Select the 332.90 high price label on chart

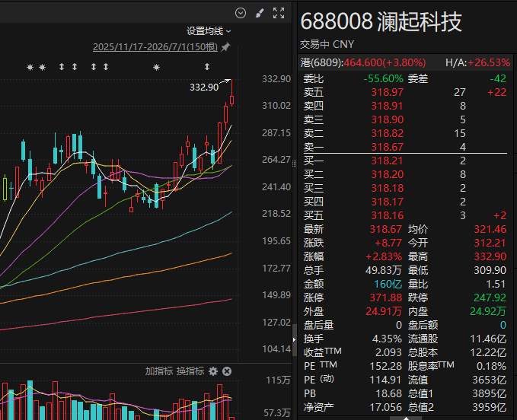pos(204,87)
